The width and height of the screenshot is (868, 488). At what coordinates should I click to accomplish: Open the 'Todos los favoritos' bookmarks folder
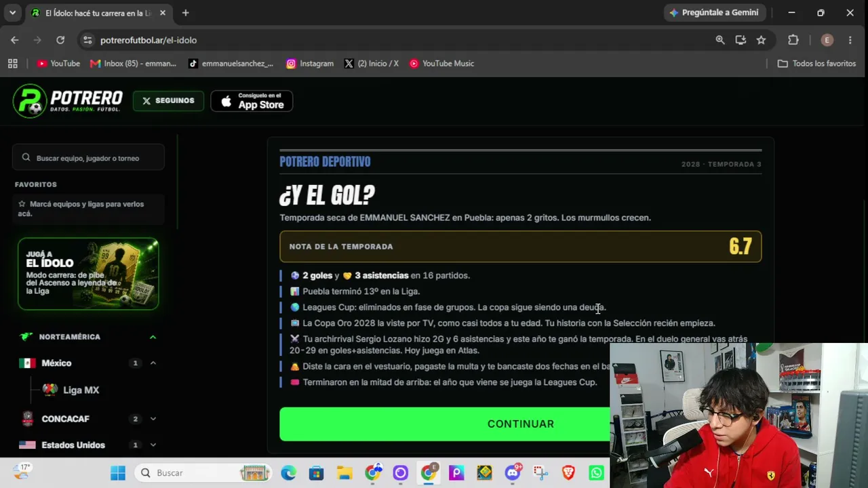(816, 64)
